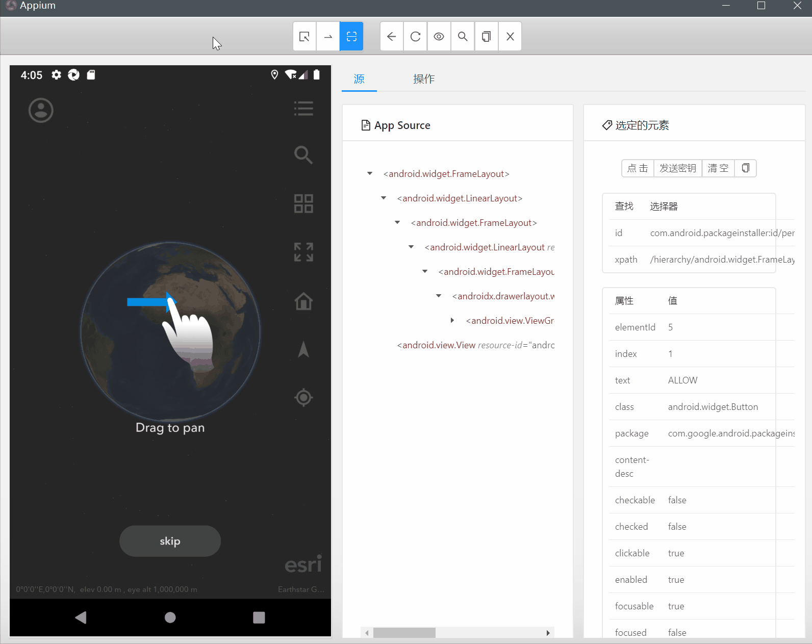
Task: Collapse the first android.widget.LinearLayout node
Action: click(x=384, y=198)
